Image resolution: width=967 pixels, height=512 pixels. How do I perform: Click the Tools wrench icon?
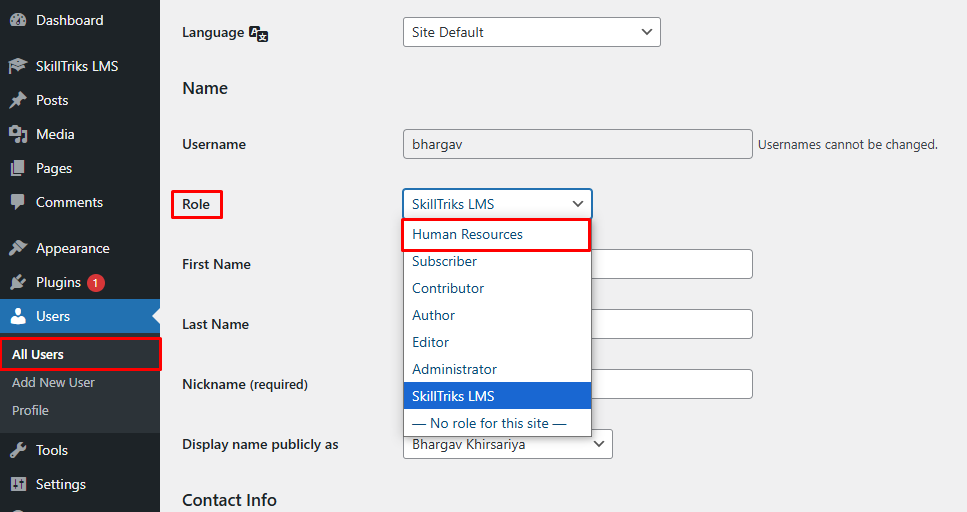pyautogui.click(x=18, y=450)
